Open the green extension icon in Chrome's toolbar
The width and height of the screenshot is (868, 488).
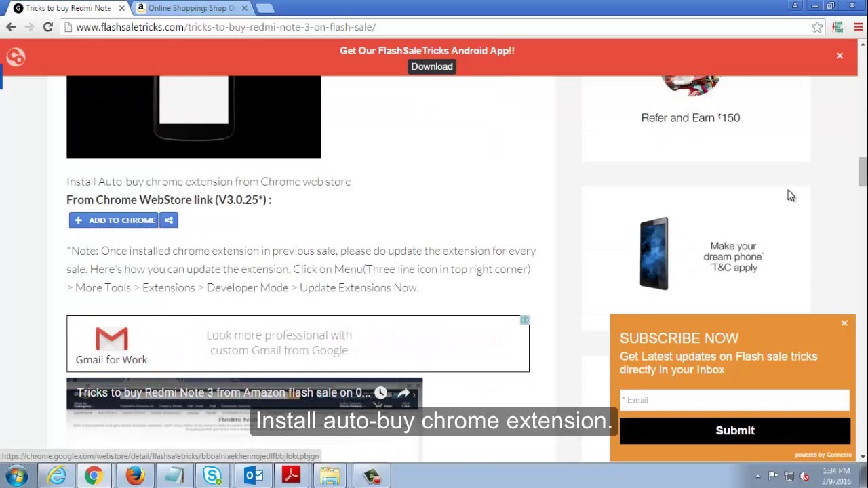(838, 27)
